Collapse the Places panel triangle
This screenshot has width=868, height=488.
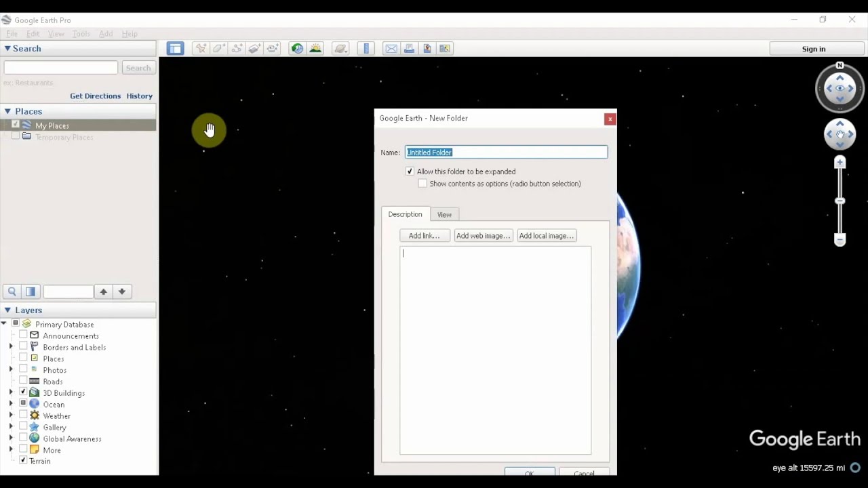click(x=7, y=111)
